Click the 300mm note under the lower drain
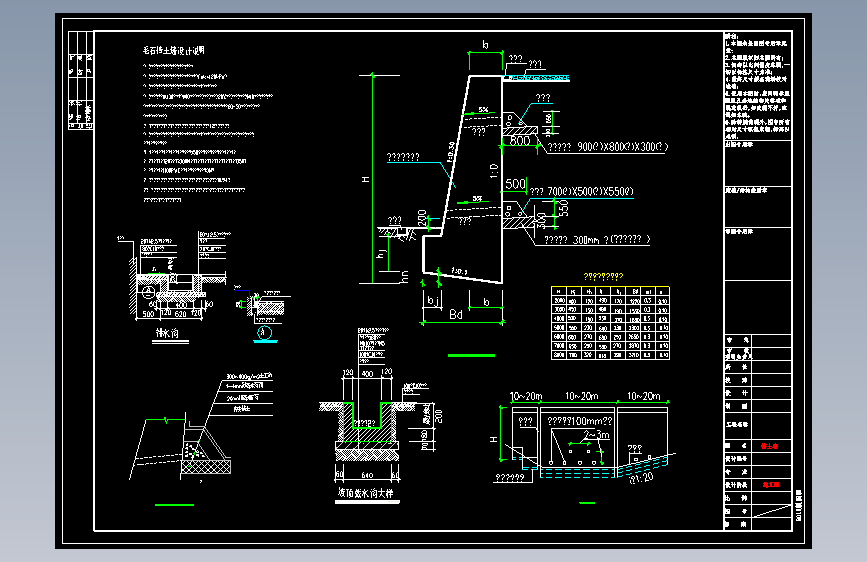The image size is (867, 562). pos(597,240)
